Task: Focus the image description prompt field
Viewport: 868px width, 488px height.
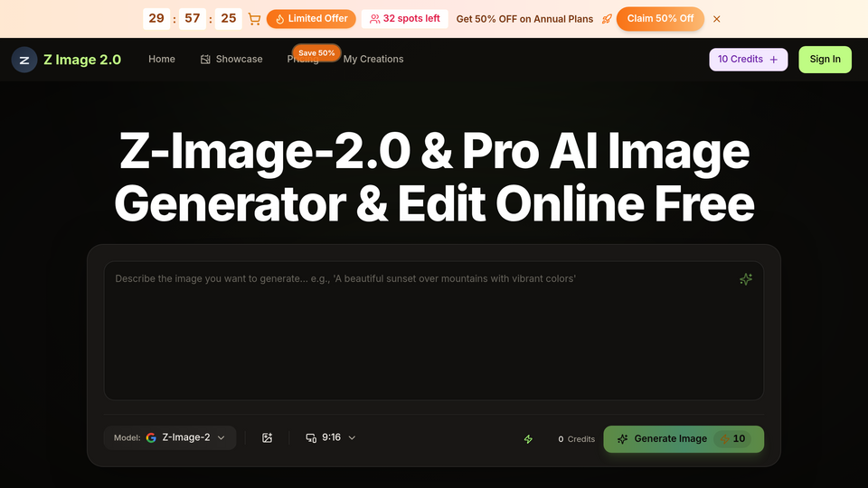Action: [x=434, y=331]
